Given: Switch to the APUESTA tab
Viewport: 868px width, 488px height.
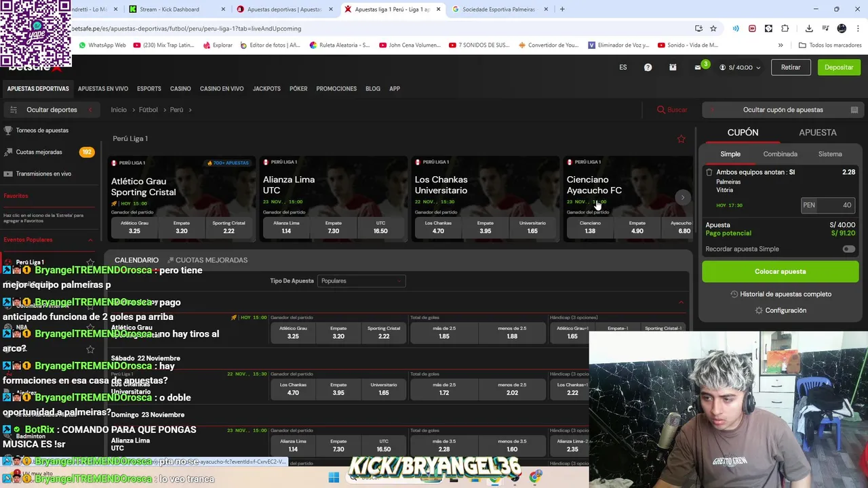Looking at the screenshot, I should click(818, 132).
